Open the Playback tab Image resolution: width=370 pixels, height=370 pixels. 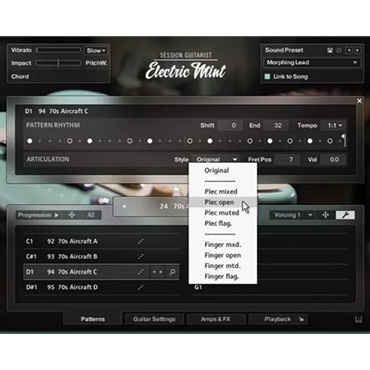coord(278,319)
